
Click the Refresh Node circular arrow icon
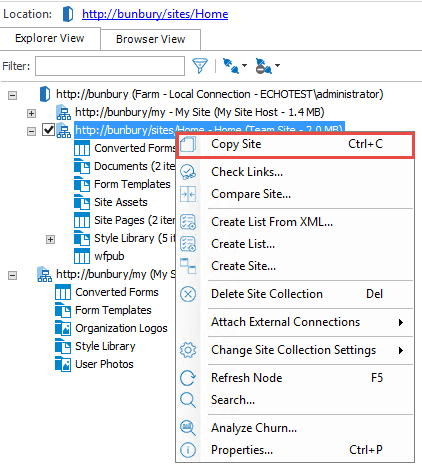coord(188,378)
